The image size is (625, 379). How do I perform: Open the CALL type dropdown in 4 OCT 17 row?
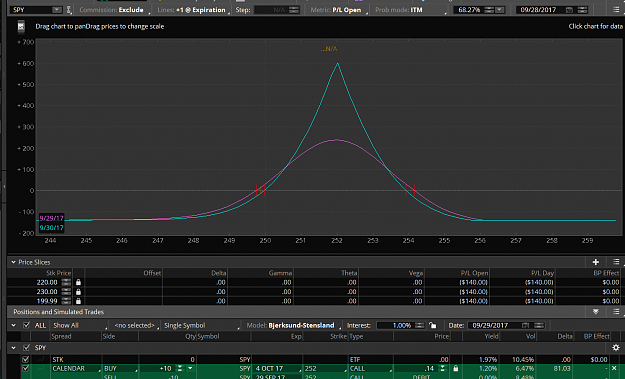(x=371, y=369)
